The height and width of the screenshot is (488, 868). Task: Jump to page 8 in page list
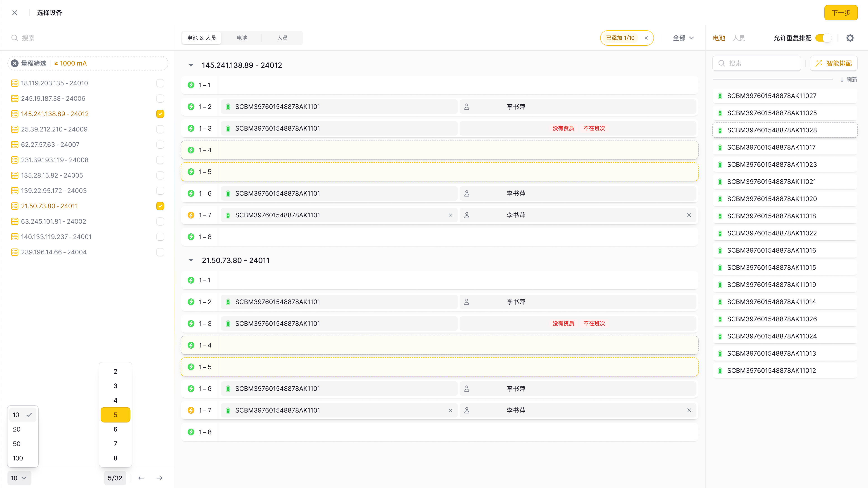tap(115, 458)
